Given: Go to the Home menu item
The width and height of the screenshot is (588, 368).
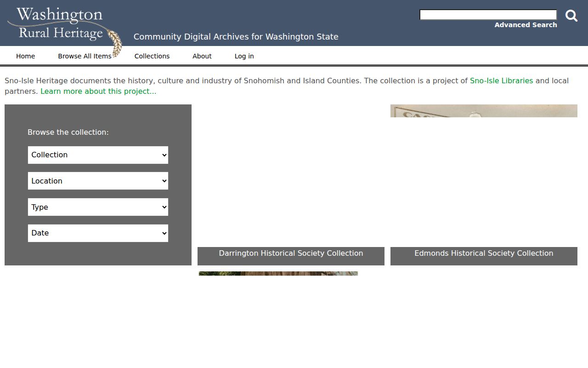Looking at the screenshot, I should pyautogui.click(x=26, y=56).
